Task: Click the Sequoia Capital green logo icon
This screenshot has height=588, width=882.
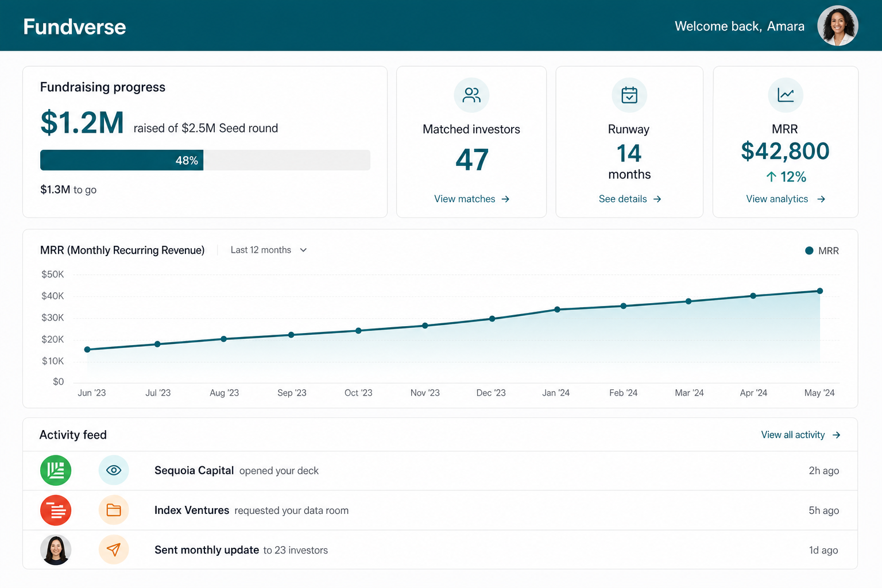Action: pos(56,470)
